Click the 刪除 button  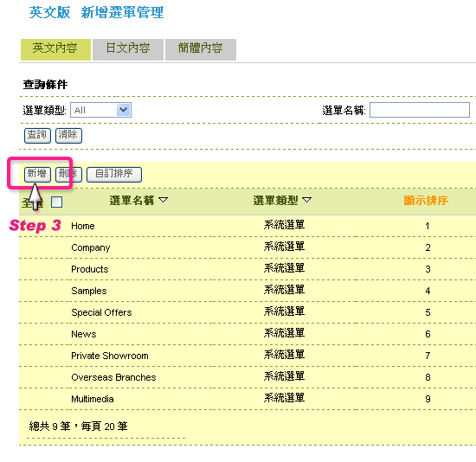point(68,174)
